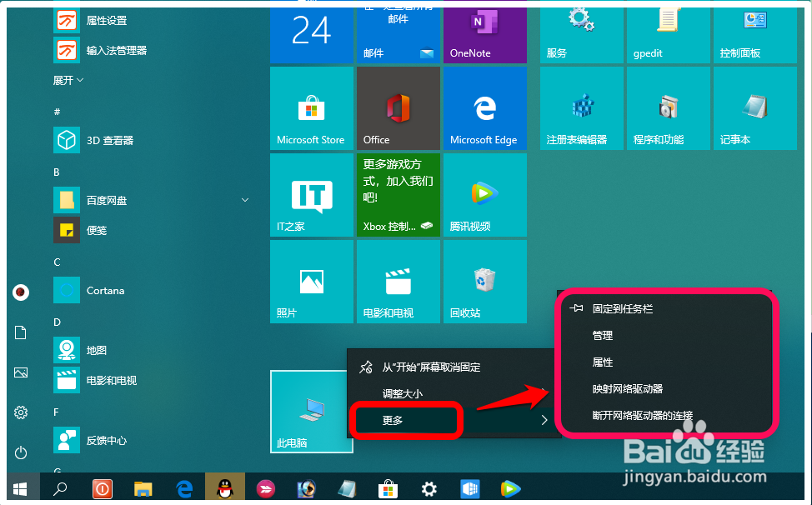Open the Tencent Video icon on the taskbar

(x=510, y=488)
